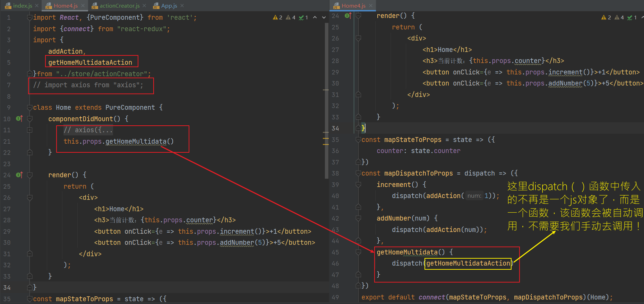Viewport: 644px width, 304px height.
Task: Click JS file icon on App.js tab
Action: (156, 6)
